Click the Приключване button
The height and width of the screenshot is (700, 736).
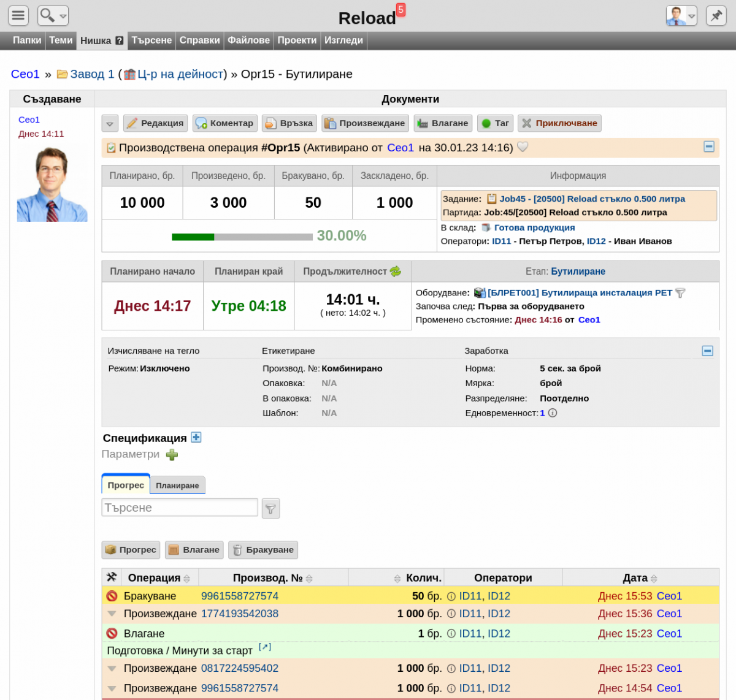(x=559, y=123)
